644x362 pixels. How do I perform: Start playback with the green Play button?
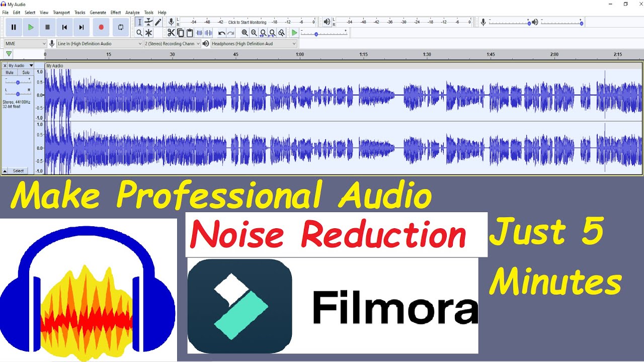(31, 27)
